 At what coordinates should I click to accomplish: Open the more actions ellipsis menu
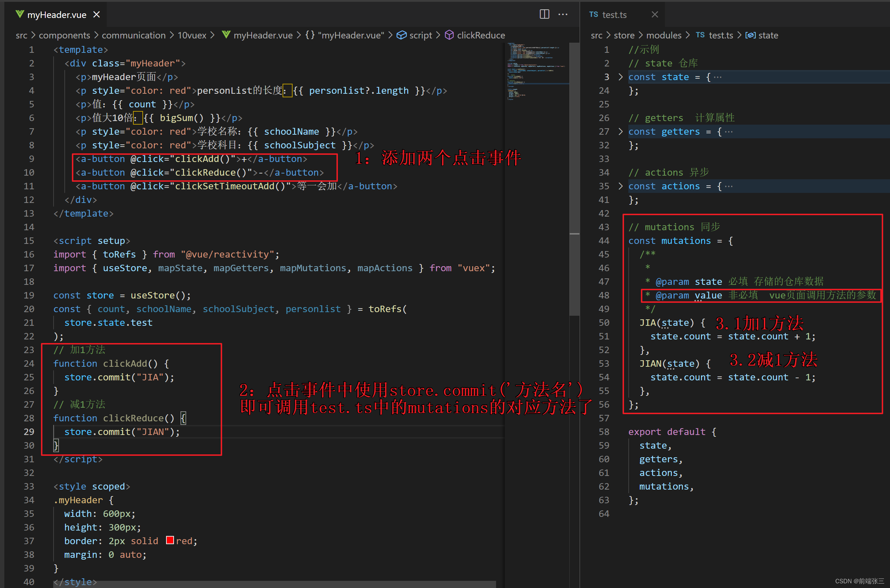pos(563,14)
